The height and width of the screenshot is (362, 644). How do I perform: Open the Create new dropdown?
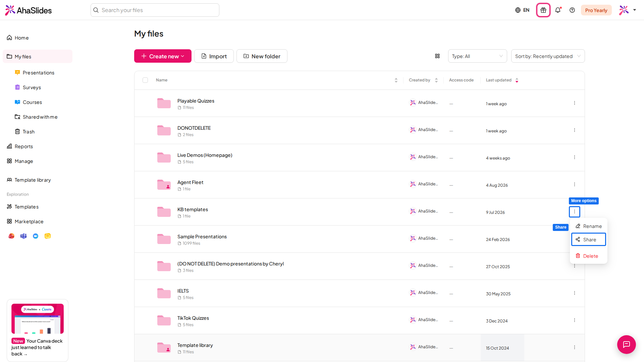pyautogui.click(x=163, y=56)
